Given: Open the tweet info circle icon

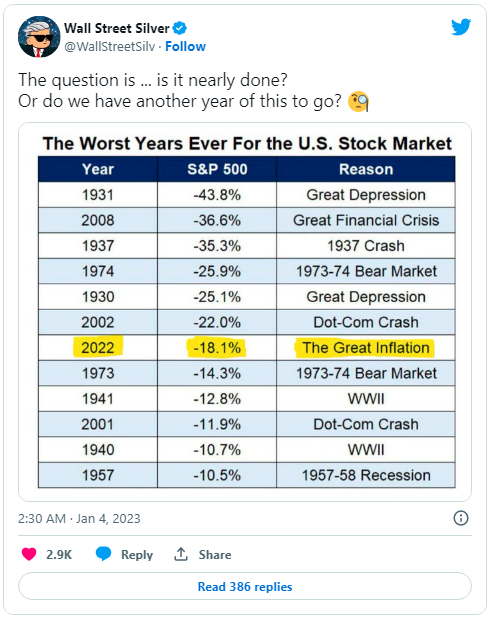Looking at the screenshot, I should click(461, 518).
